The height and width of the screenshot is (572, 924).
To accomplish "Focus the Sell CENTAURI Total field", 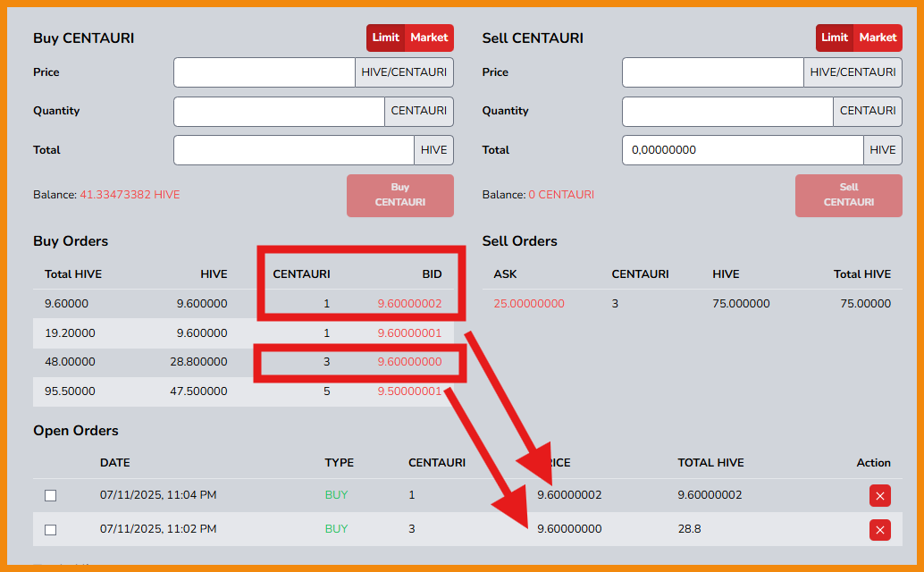I will click(743, 150).
